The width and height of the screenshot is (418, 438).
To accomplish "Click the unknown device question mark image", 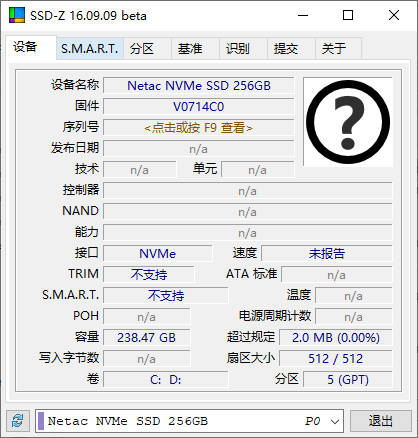I will point(348,122).
